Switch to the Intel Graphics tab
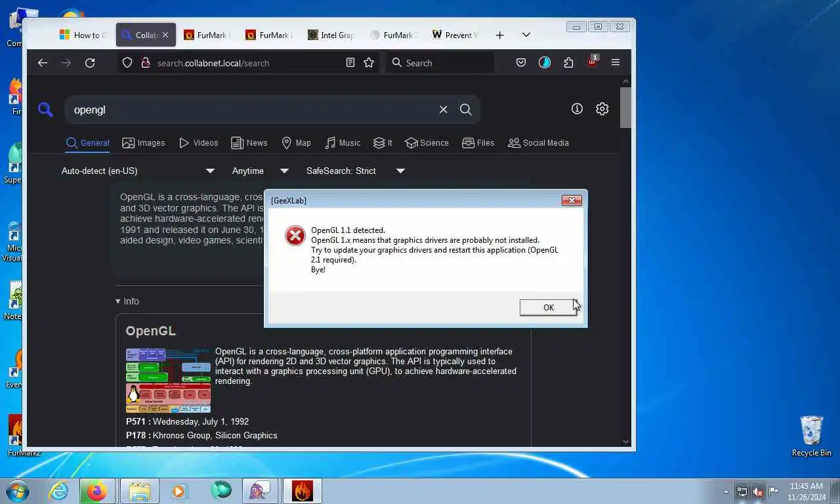 coord(331,35)
